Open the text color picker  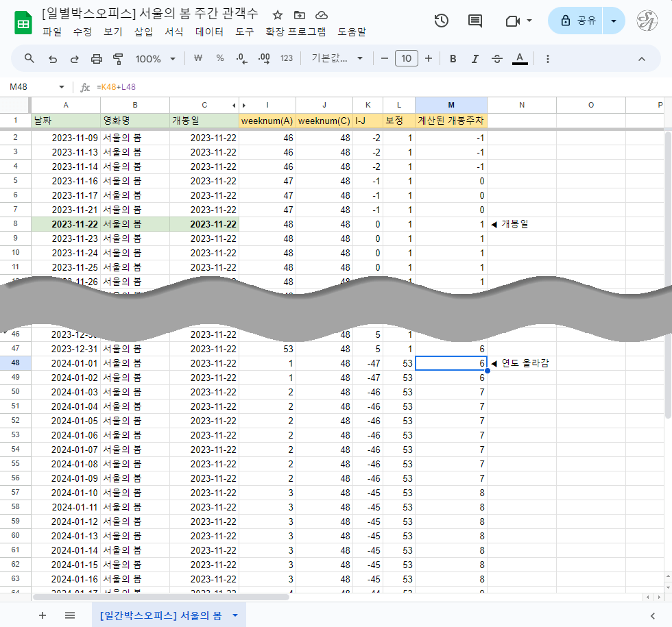point(520,59)
